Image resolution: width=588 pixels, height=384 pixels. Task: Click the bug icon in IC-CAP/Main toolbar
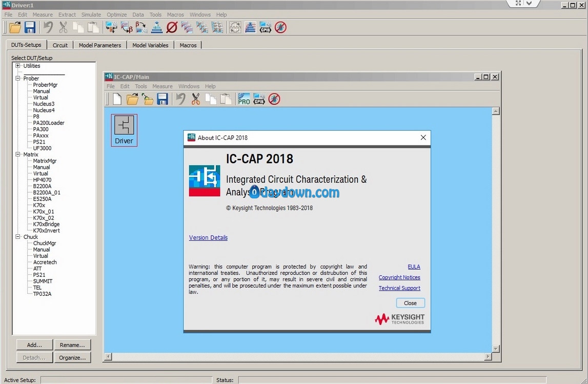tap(274, 99)
